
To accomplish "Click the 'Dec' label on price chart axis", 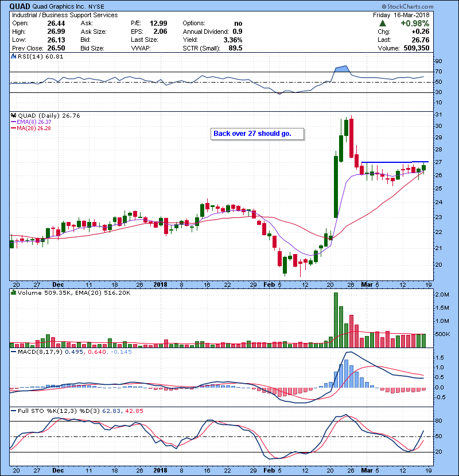I will pos(58,285).
